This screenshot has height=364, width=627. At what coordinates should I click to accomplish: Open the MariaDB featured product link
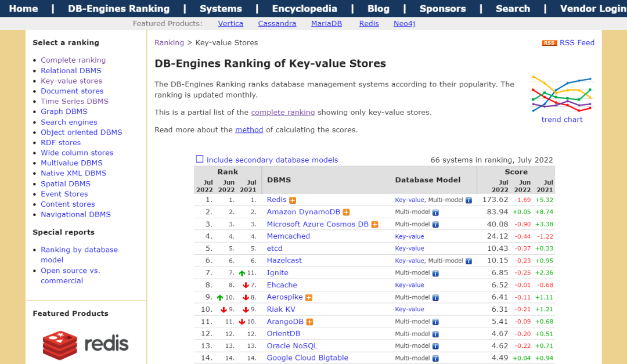point(327,24)
